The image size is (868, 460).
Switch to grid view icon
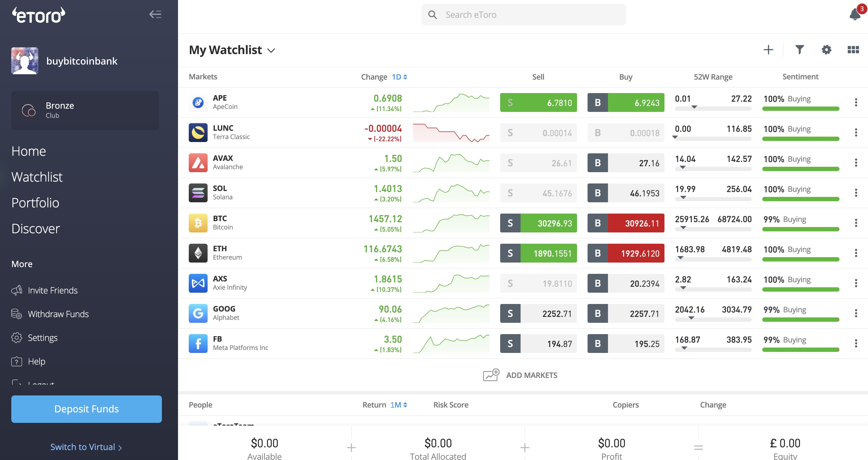(x=853, y=50)
